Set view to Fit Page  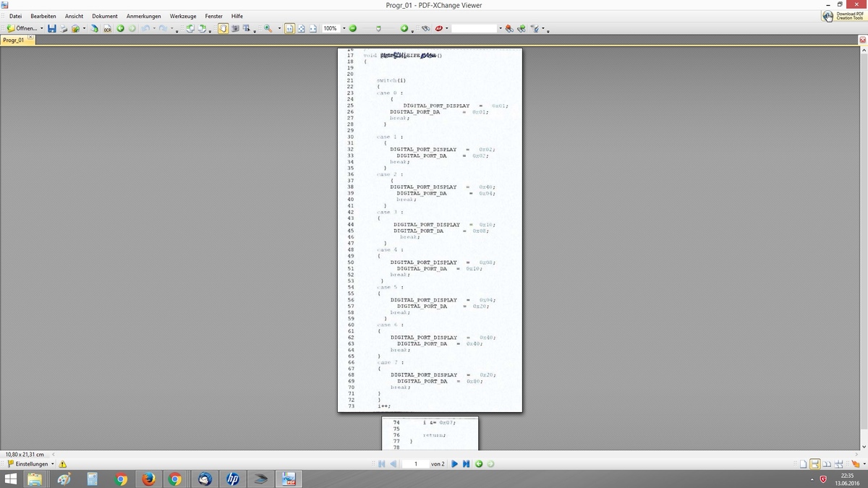(x=301, y=28)
